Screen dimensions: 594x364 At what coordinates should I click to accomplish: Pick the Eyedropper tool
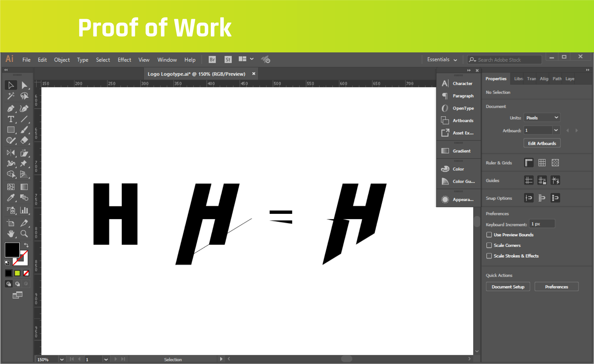click(11, 198)
